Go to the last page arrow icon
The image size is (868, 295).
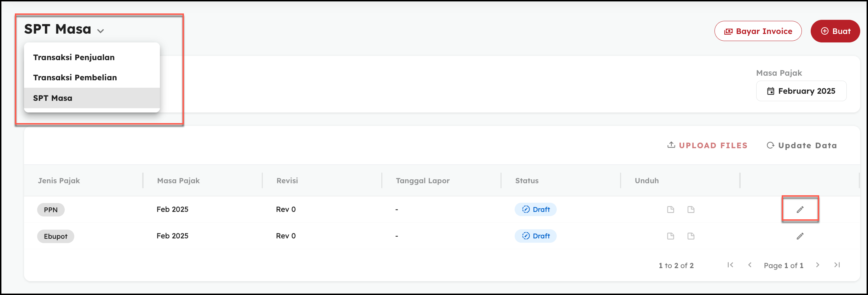pos(837,265)
